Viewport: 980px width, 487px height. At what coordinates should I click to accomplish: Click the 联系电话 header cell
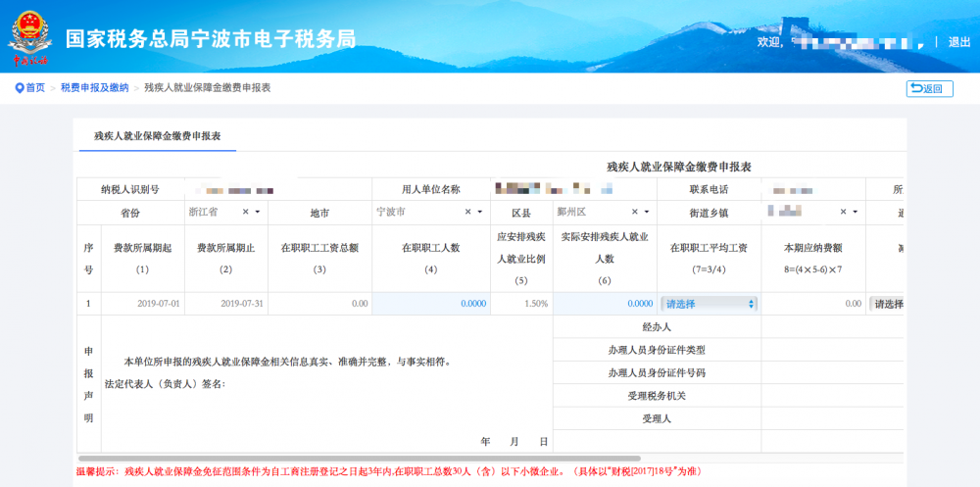click(709, 189)
